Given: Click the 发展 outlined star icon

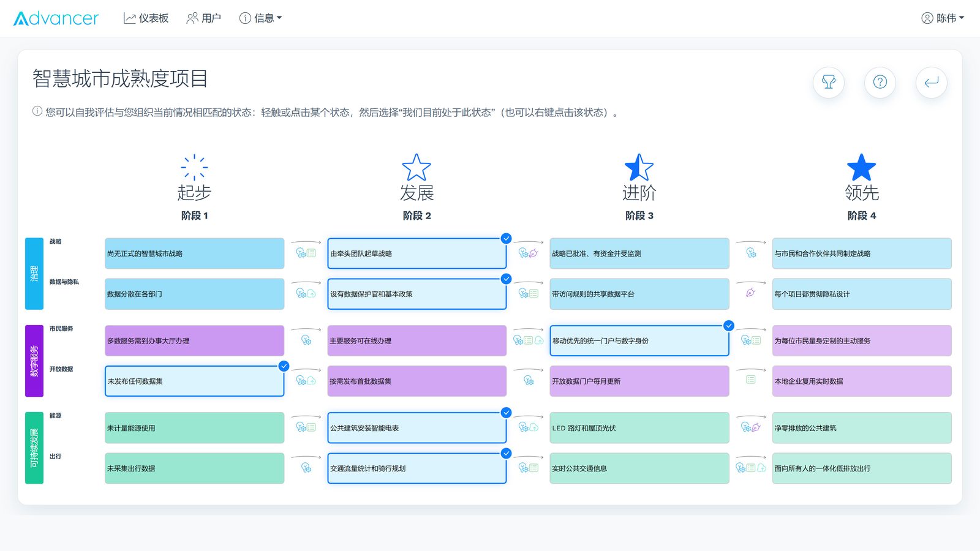Looking at the screenshot, I should point(417,167).
